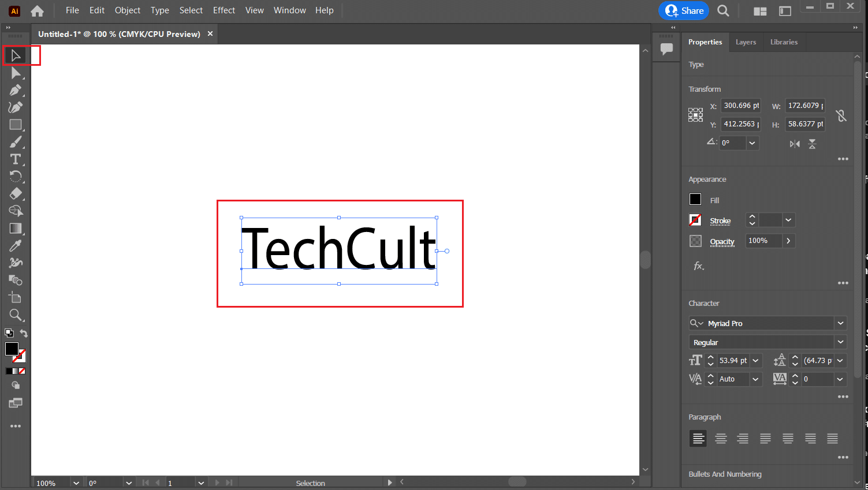Open the stroke weight dropdown
868x490 pixels.
(x=788, y=220)
